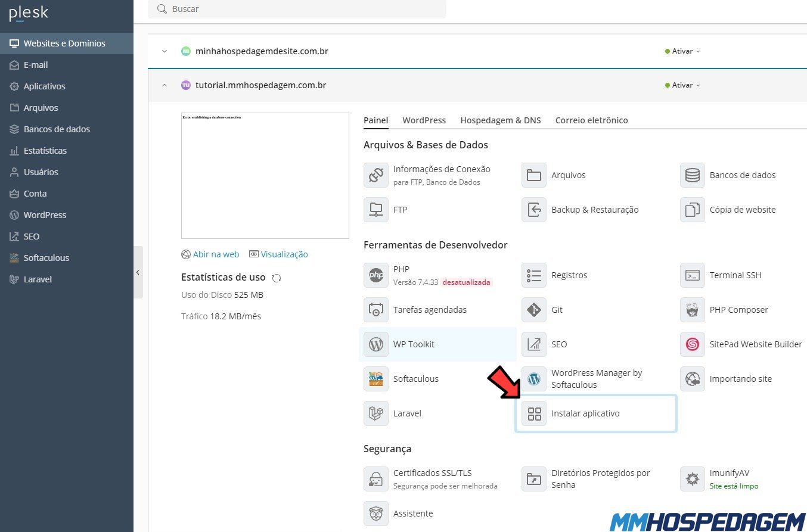807x532 pixels.
Task: Select Websites e Domínios in sidebar
Action: (x=67, y=43)
